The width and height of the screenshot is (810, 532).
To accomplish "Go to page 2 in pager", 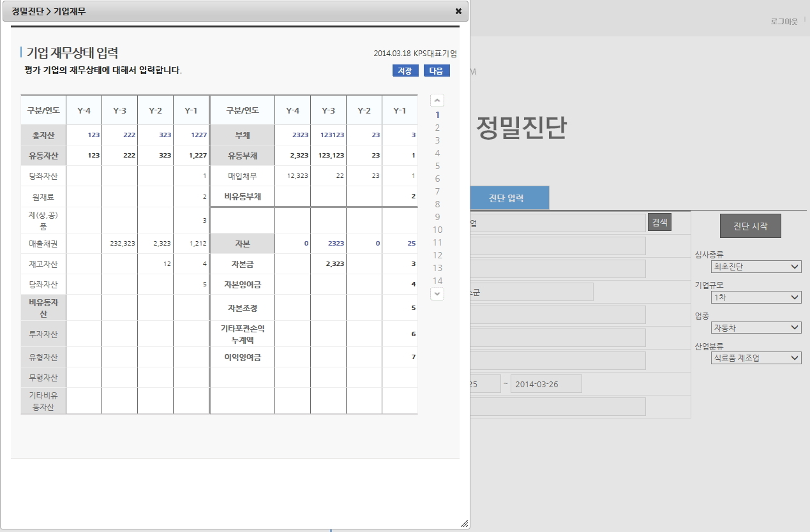I will point(437,128).
